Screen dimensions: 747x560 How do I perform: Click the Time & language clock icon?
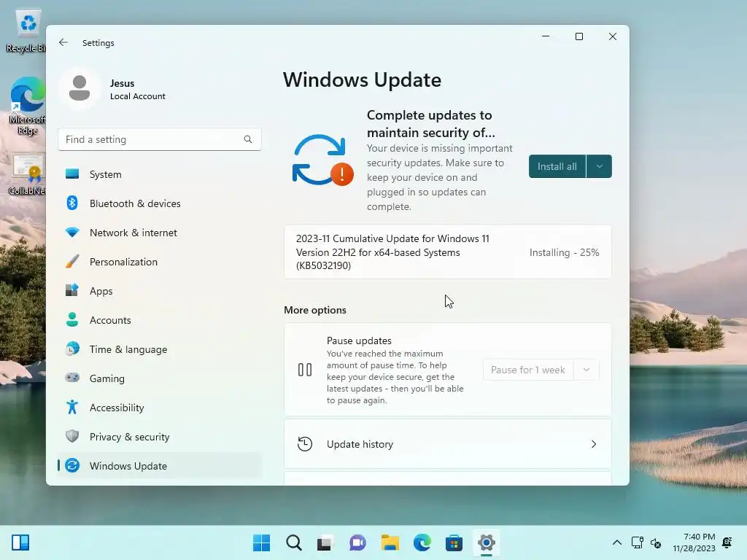click(x=72, y=349)
